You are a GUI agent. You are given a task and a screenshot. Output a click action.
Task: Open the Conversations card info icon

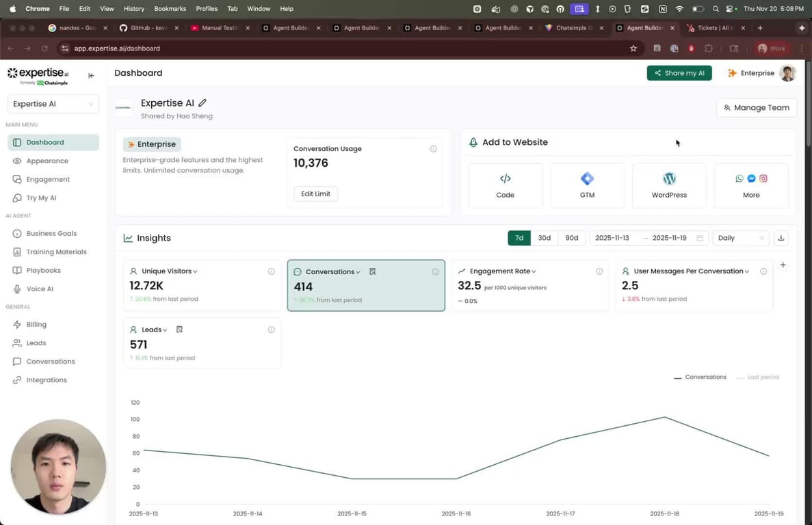(x=435, y=271)
